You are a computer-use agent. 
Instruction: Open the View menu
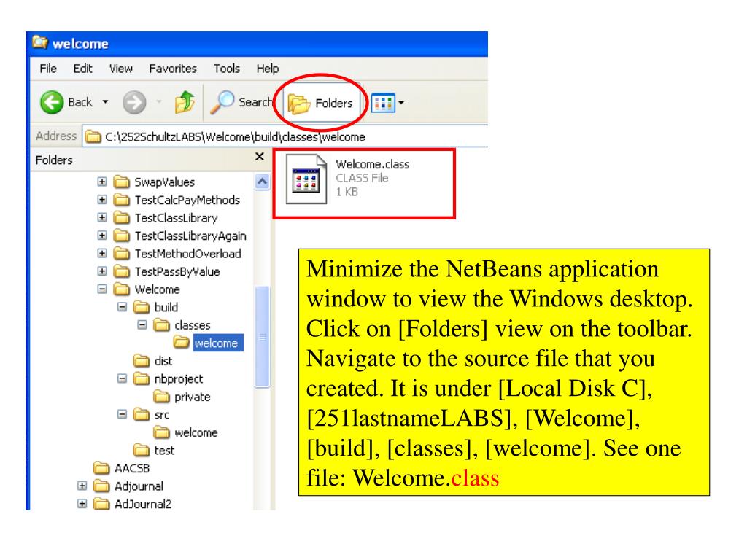click(120, 69)
